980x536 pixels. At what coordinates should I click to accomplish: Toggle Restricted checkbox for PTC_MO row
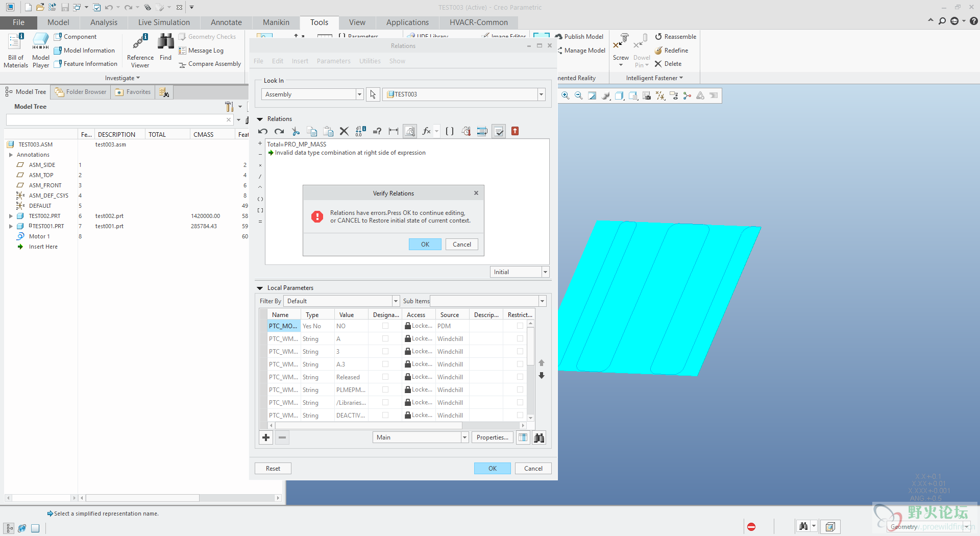pyautogui.click(x=520, y=326)
